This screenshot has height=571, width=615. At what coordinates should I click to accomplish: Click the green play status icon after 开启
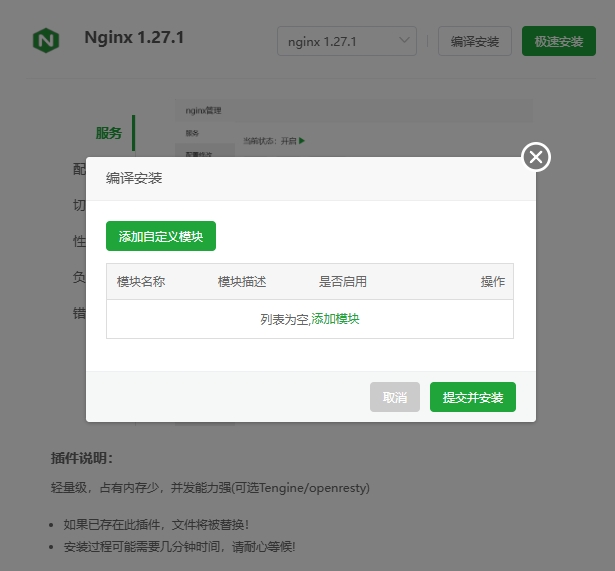[302, 140]
